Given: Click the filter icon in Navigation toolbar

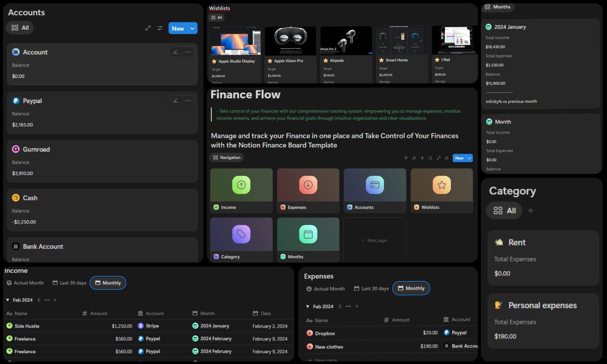Looking at the screenshot, I should point(406,158).
